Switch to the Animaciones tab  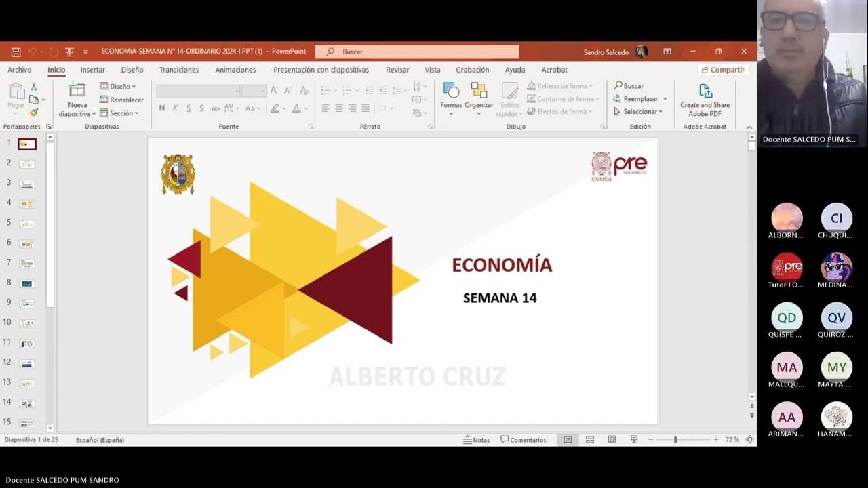pos(235,70)
